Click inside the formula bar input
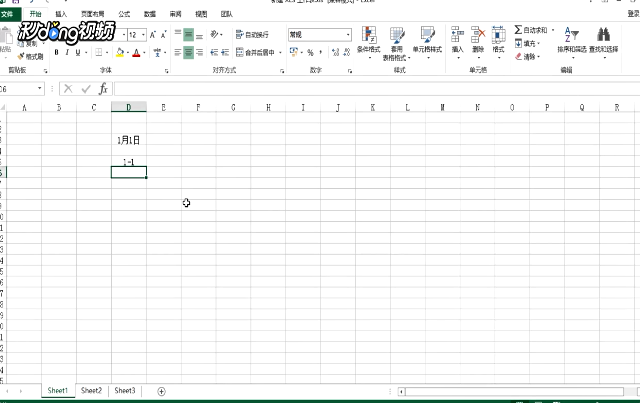Screen dimensions: 640x403 pyautogui.click(x=377, y=89)
